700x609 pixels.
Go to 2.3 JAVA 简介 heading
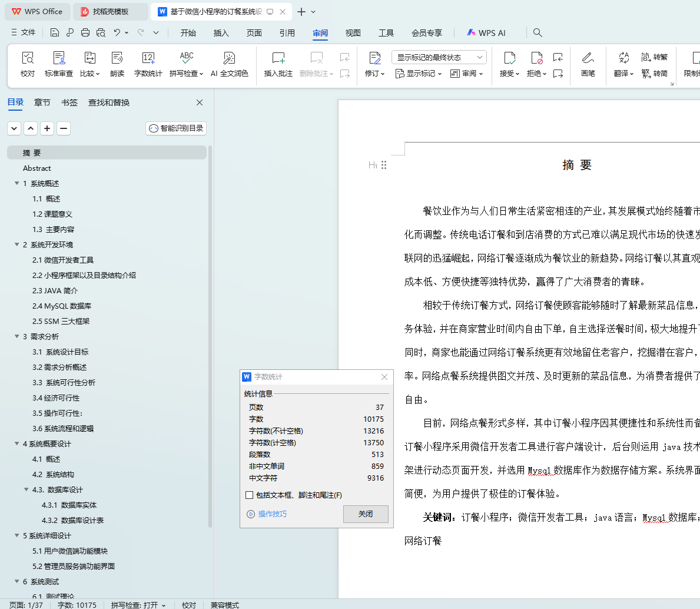55,291
